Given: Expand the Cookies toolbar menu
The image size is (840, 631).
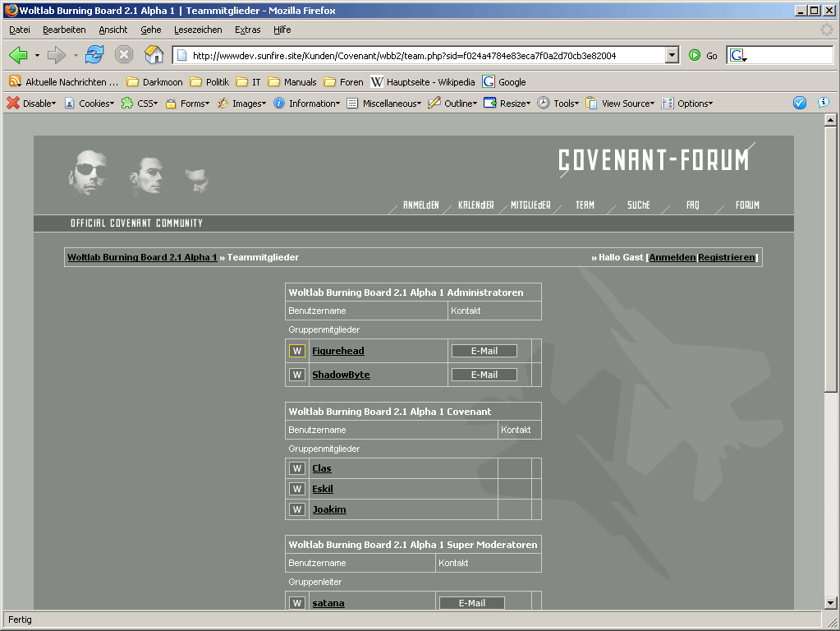Looking at the screenshot, I should pyautogui.click(x=90, y=104).
